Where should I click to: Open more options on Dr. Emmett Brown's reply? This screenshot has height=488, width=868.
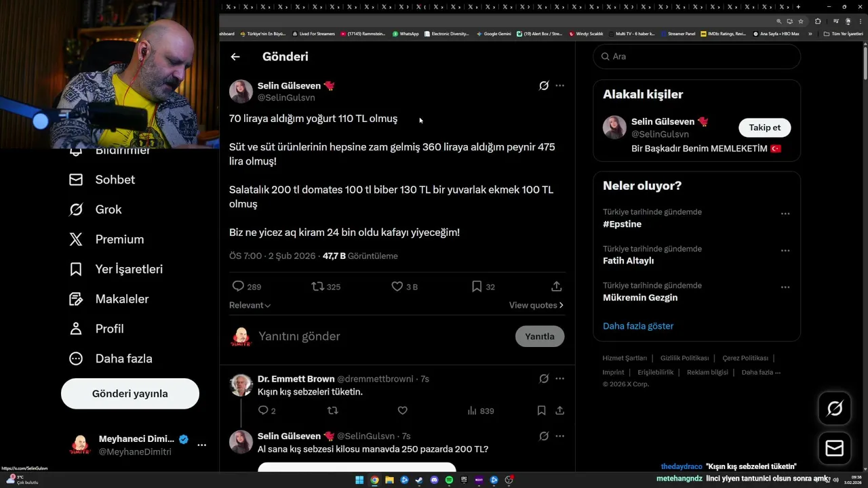coord(559,379)
